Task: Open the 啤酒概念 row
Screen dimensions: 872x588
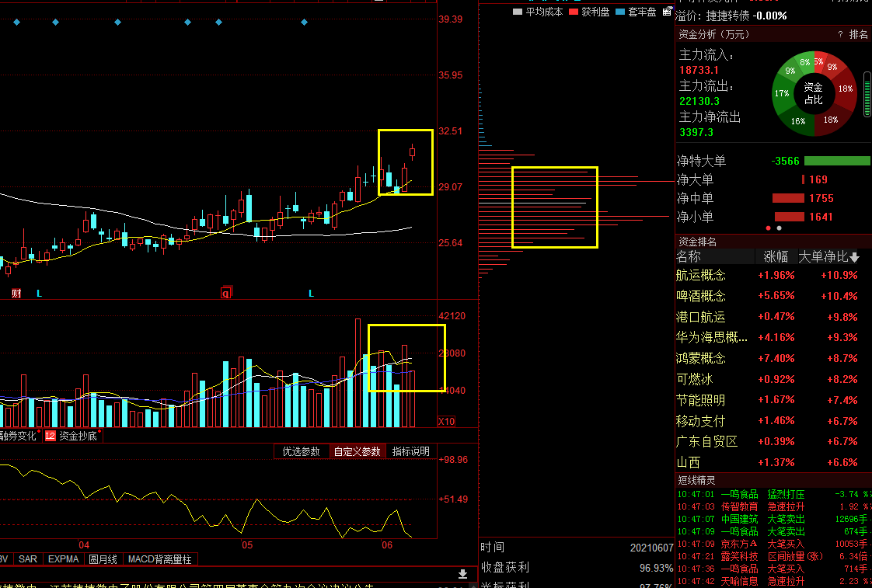Action: [x=773, y=296]
